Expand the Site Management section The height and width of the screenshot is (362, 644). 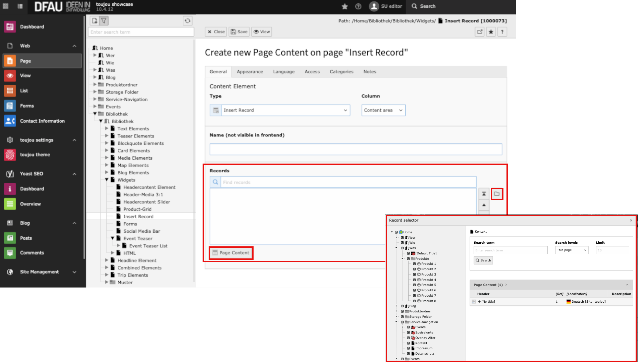74,272
